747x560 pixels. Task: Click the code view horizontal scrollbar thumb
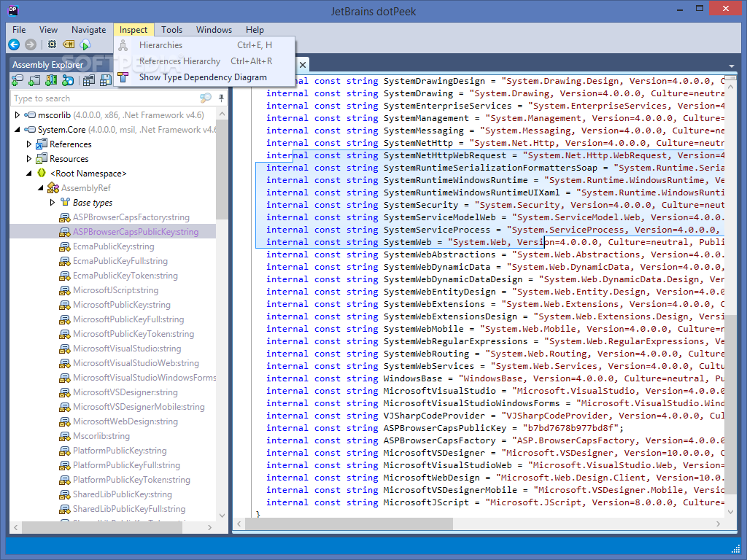349,524
